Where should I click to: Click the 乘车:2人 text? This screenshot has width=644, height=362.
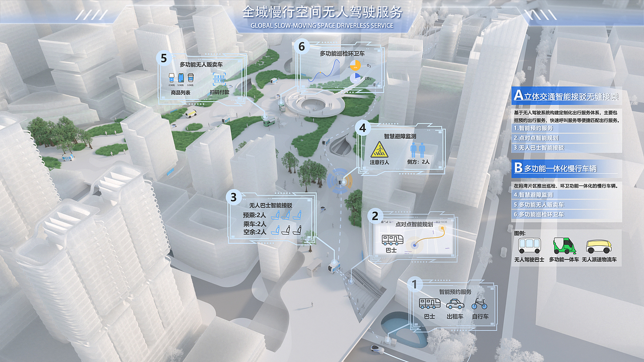[255, 224]
